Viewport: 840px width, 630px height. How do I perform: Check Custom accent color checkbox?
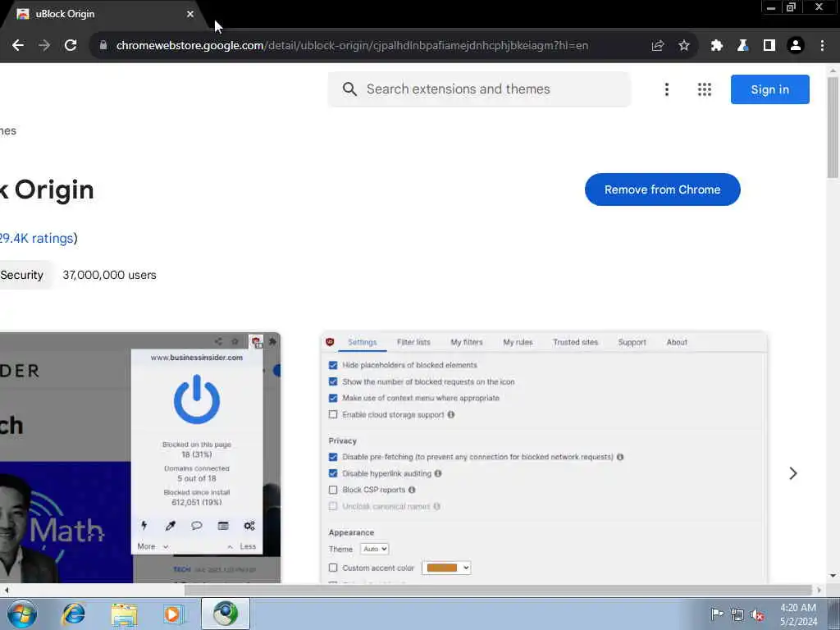point(333,568)
